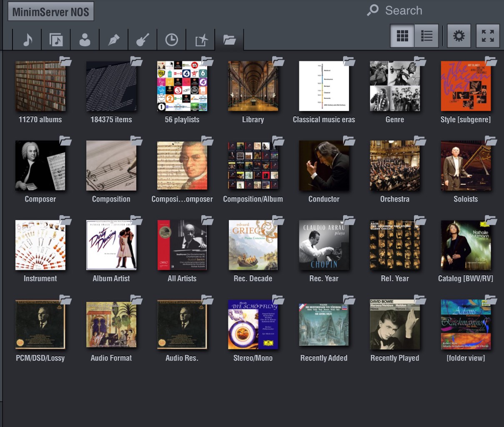Open the Soloists folder
The height and width of the screenshot is (427, 504).
(x=466, y=166)
